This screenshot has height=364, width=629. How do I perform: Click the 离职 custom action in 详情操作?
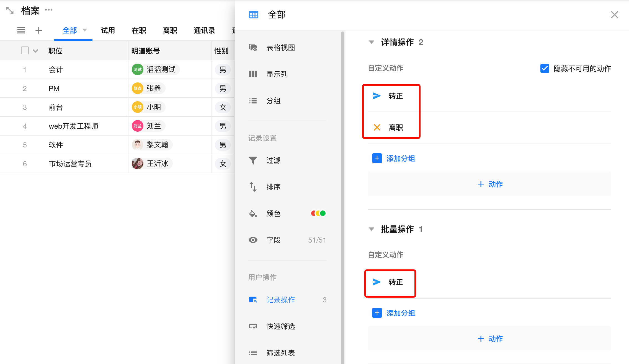(x=389, y=128)
